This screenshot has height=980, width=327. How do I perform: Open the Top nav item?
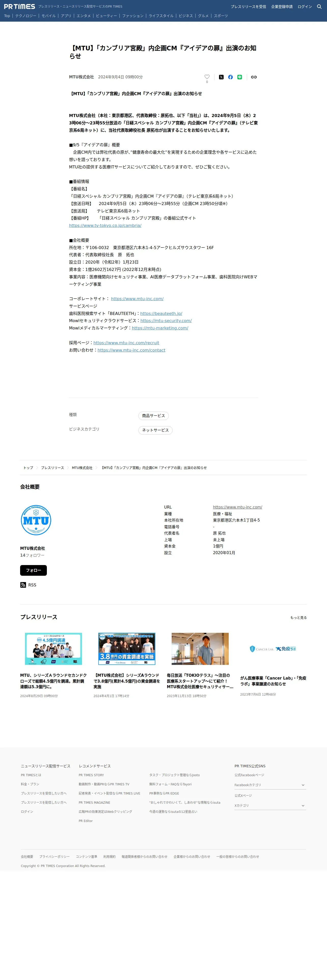click(x=7, y=16)
